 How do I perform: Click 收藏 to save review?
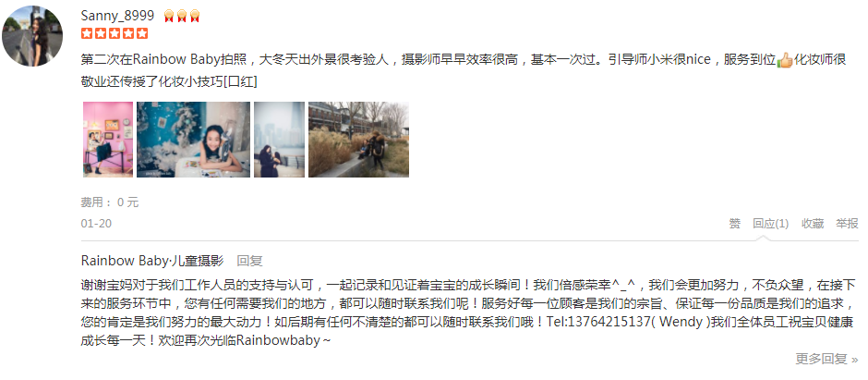(x=813, y=223)
